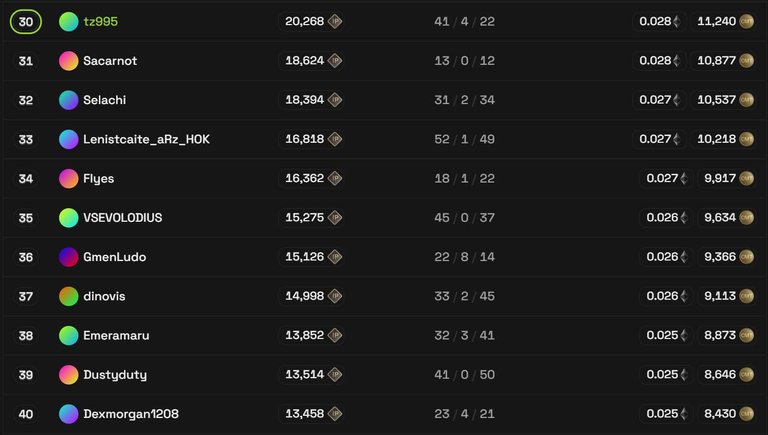Click the IP diamond icon beside 14,998
This screenshot has width=768, height=435.
(335, 296)
